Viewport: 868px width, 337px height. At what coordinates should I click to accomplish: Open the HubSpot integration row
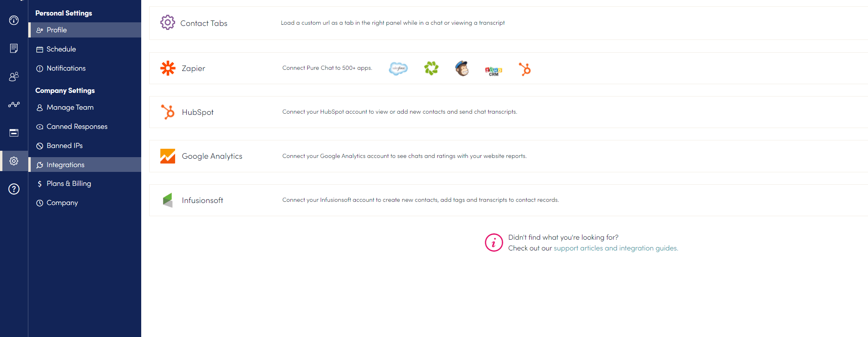[x=198, y=112]
